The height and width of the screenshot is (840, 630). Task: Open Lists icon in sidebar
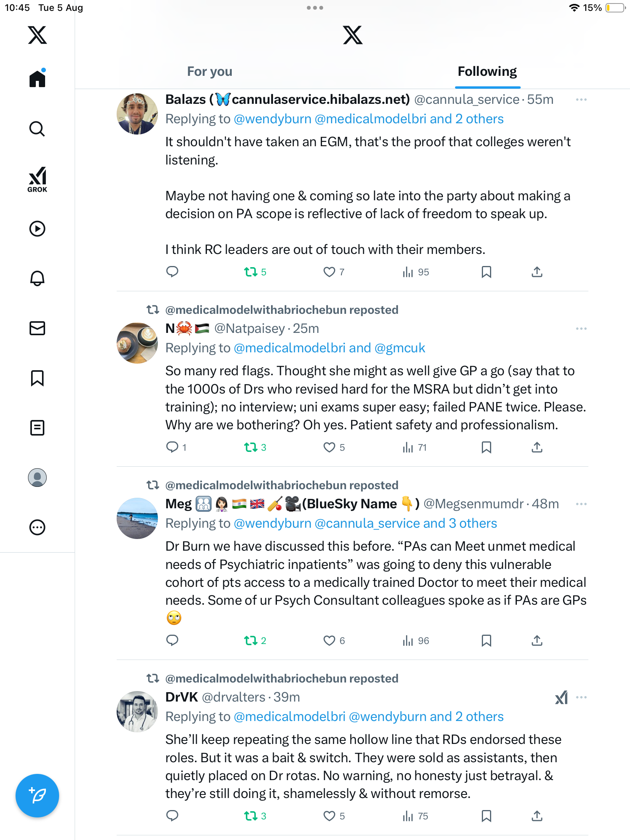pyautogui.click(x=37, y=428)
